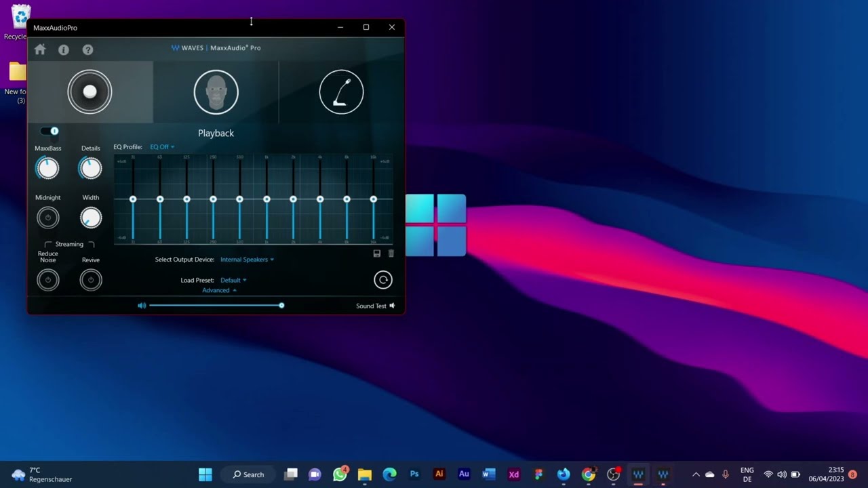Open the notification count badge

[x=852, y=474]
